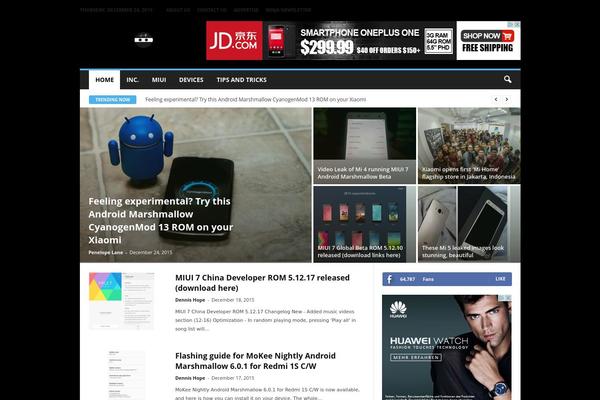Open MIUI 7 Global Beta ROM 5.12.10 tile
600x400 pixels.
tap(365, 224)
